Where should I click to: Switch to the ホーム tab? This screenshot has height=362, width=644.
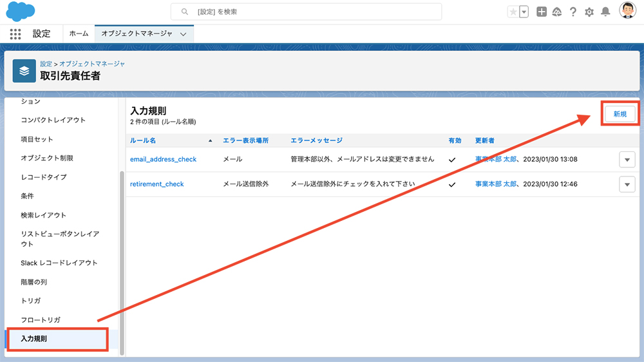pos(79,33)
